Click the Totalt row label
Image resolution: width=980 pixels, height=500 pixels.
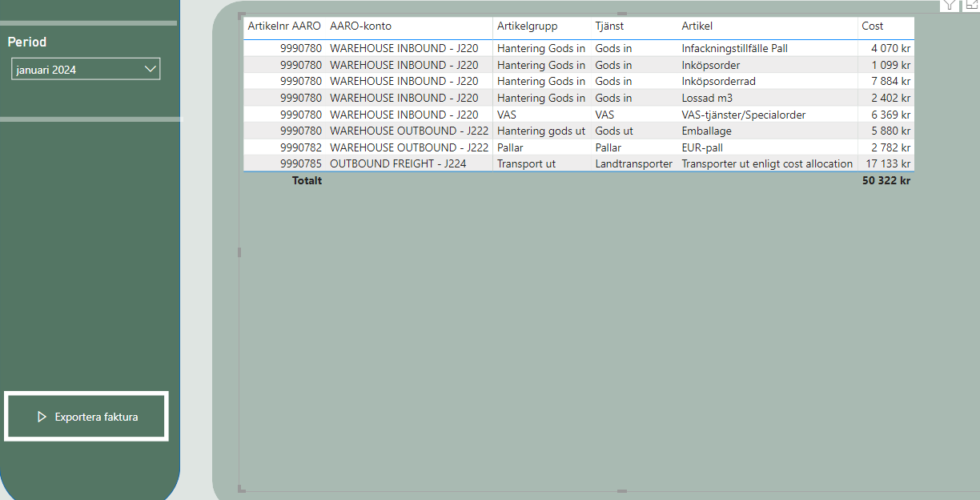[307, 180]
